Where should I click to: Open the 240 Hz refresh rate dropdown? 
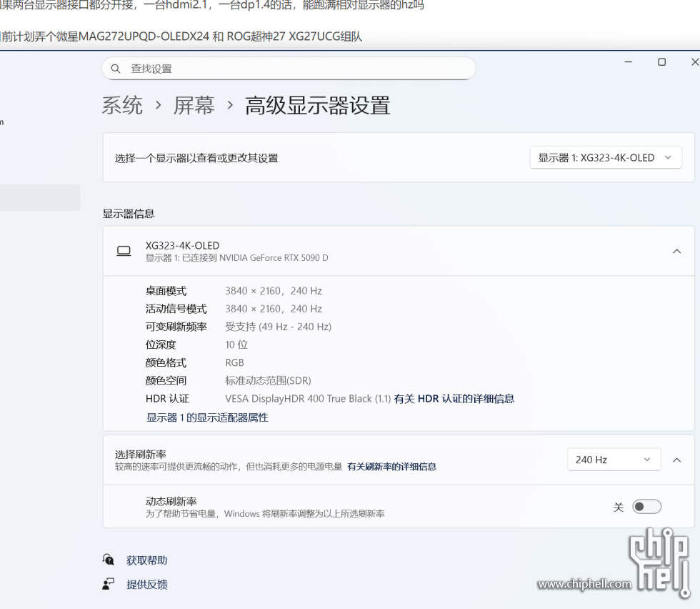[614, 459]
